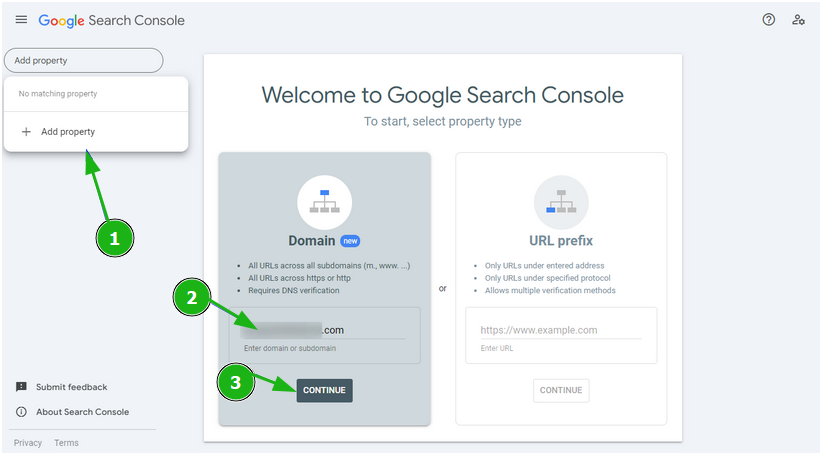
Task: Click the plus icon beside Add property
Action: click(26, 131)
